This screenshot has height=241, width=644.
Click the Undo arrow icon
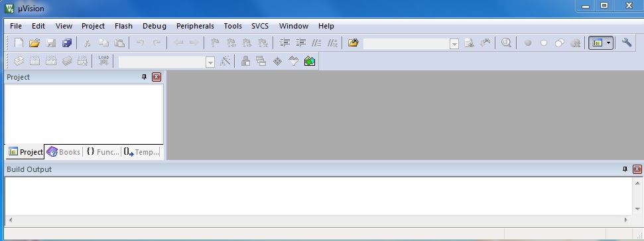click(x=140, y=42)
